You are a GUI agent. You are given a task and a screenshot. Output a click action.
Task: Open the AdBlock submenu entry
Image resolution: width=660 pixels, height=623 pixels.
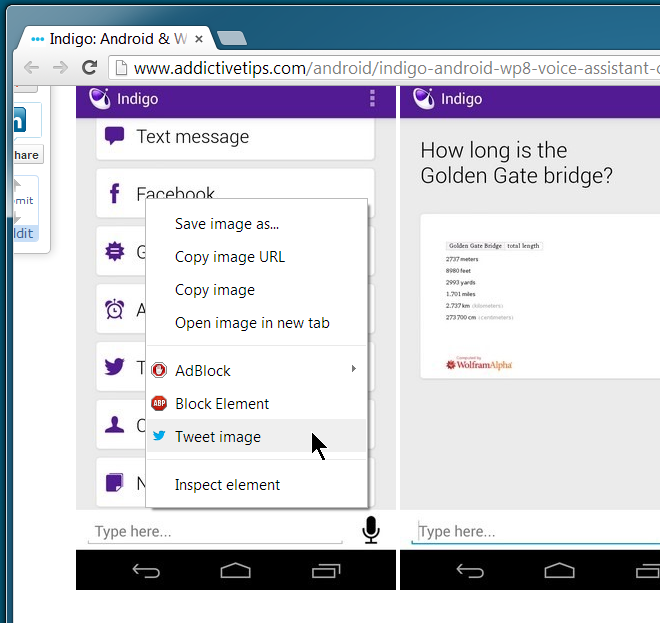257,370
